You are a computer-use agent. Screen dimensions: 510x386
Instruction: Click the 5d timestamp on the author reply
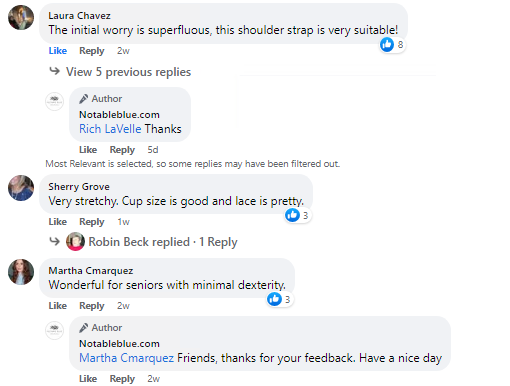(x=153, y=150)
